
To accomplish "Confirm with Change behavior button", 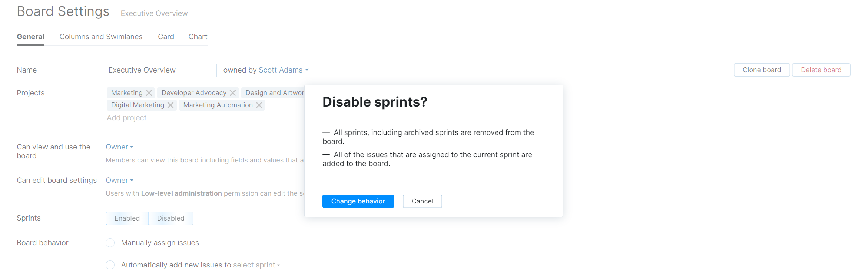I will 358,201.
